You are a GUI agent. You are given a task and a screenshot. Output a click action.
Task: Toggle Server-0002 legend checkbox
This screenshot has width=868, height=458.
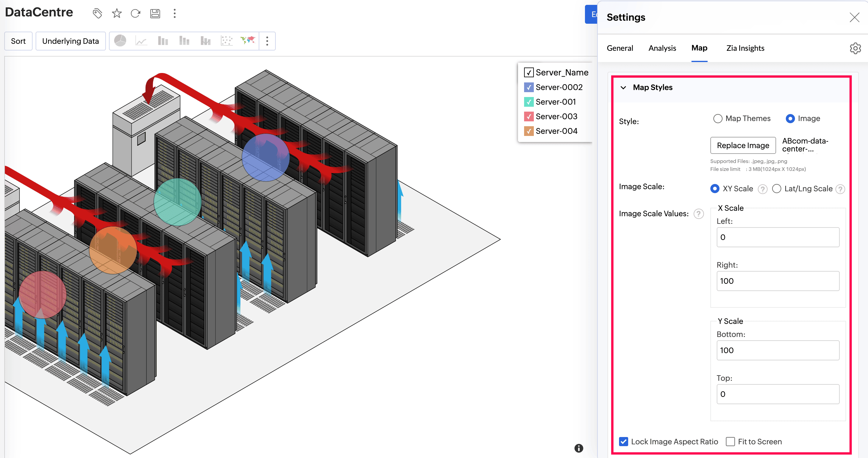click(x=529, y=87)
